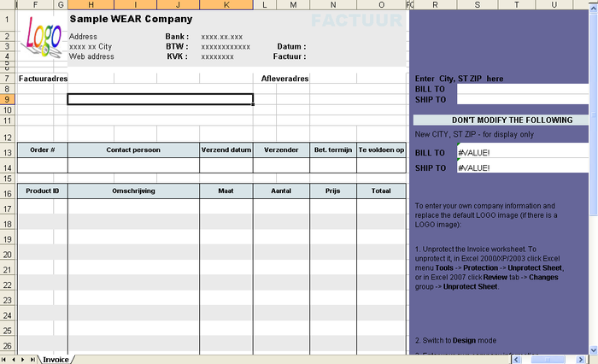Go to the first sheet tab arrow
The width and height of the screenshot is (598, 364).
tap(3, 360)
